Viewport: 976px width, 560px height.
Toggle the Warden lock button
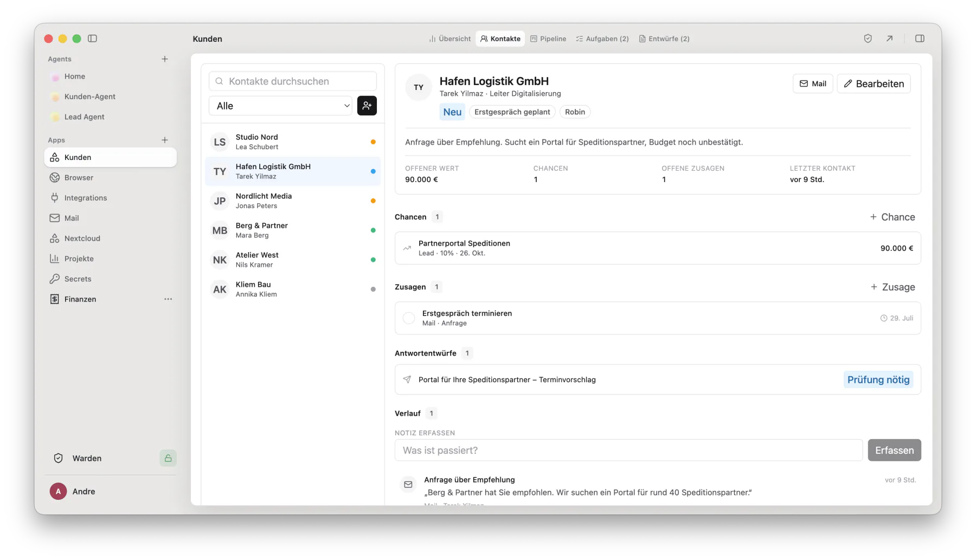[168, 458]
